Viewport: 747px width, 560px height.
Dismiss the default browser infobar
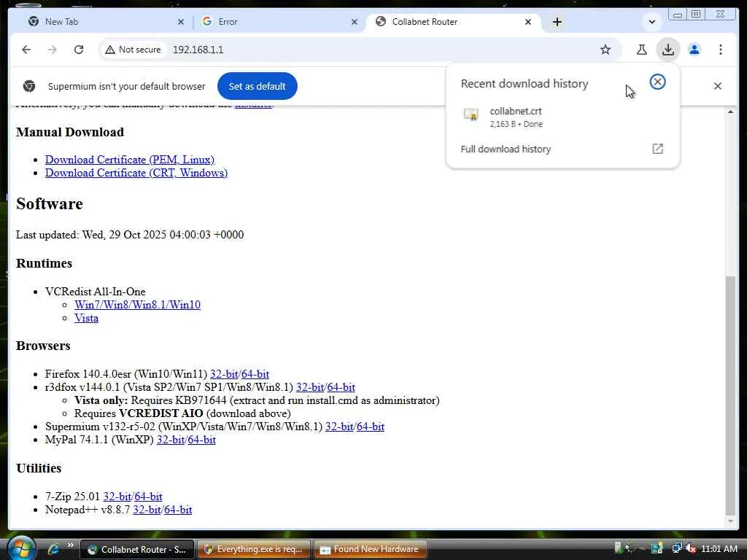pos(718,86)
